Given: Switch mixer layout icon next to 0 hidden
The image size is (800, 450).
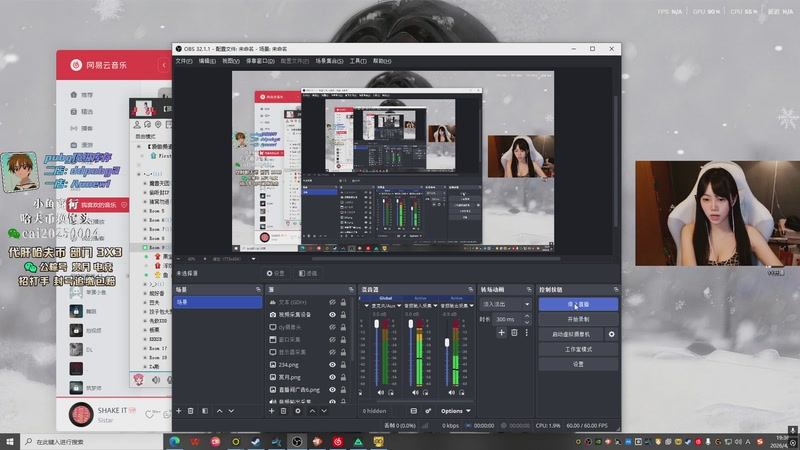Looking at the screenshot, I should (414, 411).
